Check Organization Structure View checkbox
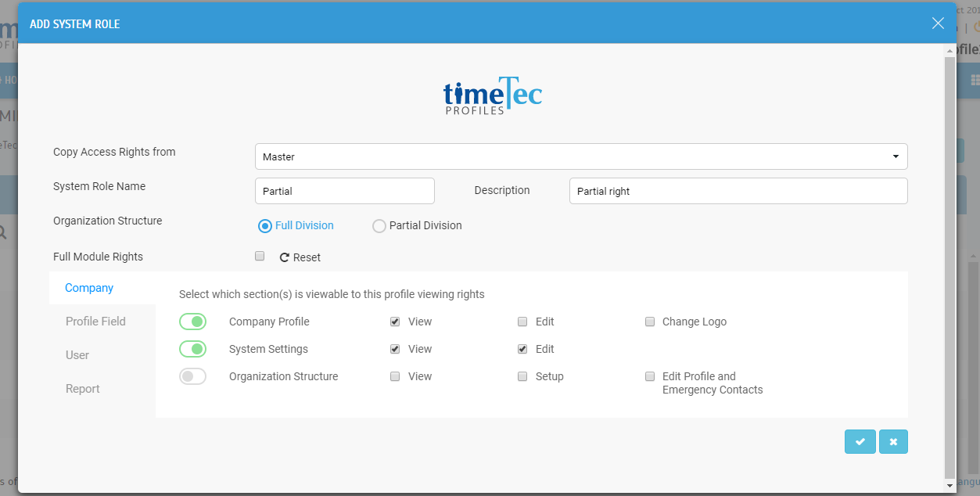The image size is (980, 496). point(395,376)
